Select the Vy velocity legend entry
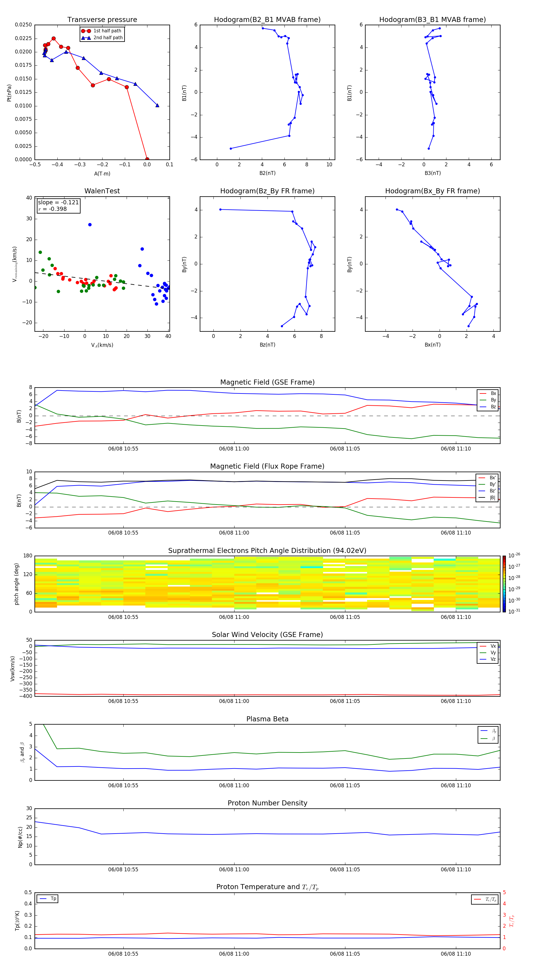The height and width of the screenshot is (980, 535). coord(488,652)
